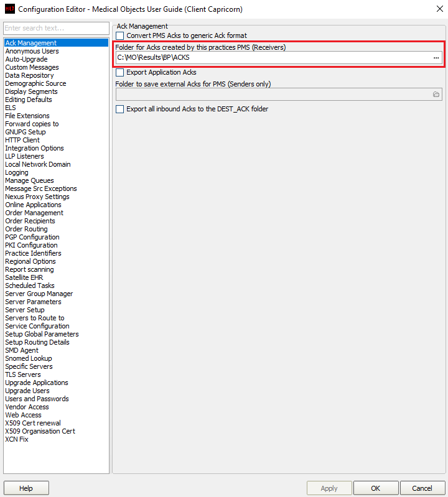The image size is (448, 497).
Task: Select HTTP Client settings
Action: (x=22, y=140)
